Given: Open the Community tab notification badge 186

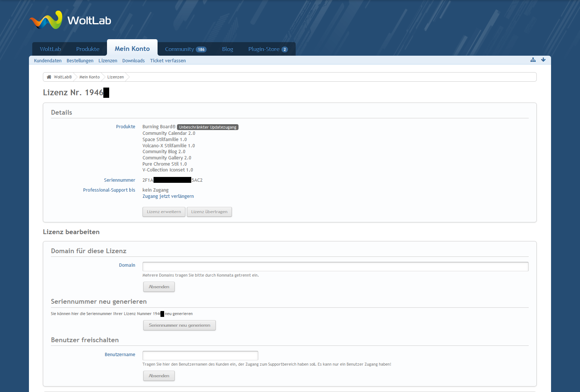Looking at the screenshot, I should 201,49.
